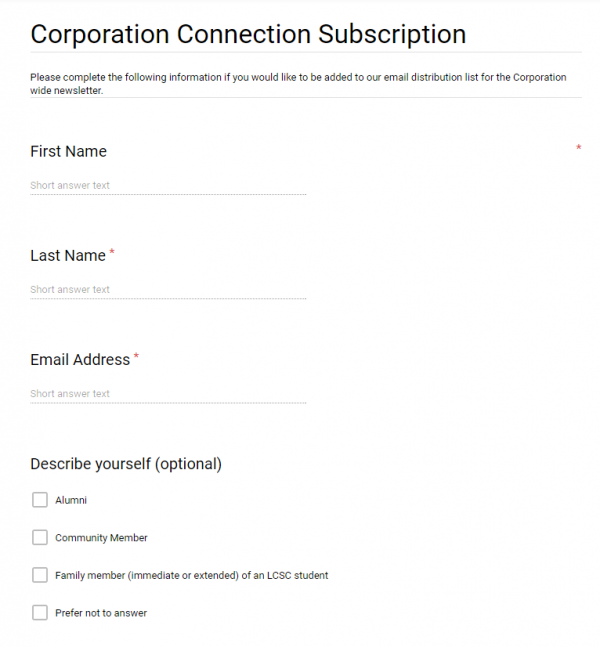This screenshot has height=647, width=600.
Task: Click the Corporation Connection Subscription form title
Action: (x=248, y=34)
